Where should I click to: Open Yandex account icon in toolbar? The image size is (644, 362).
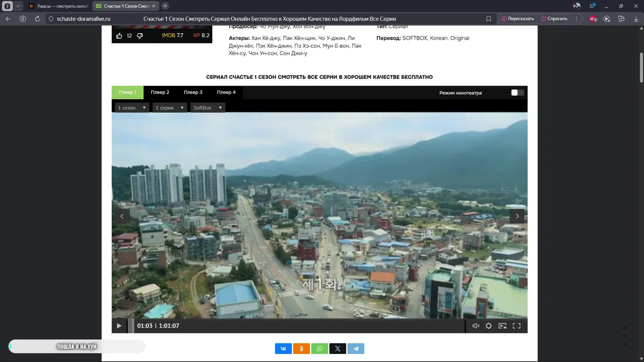point(23,19)
